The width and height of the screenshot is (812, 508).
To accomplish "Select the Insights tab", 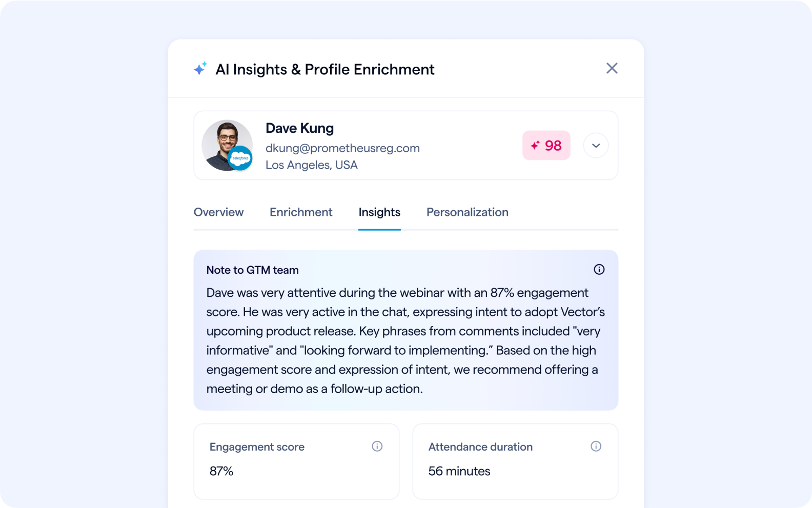I will click(x=379, y=212).
